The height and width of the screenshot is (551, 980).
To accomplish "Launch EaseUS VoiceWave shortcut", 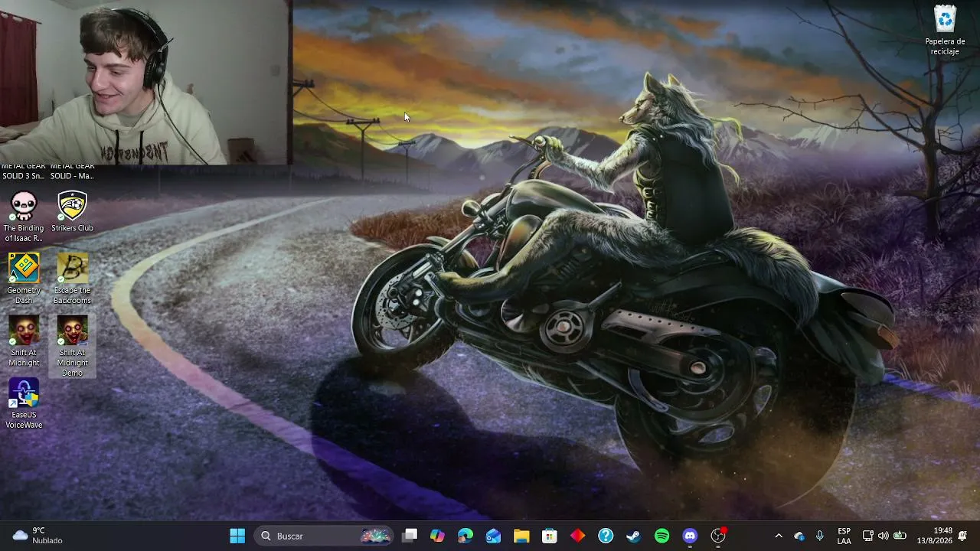I will [x=24, y=404].
